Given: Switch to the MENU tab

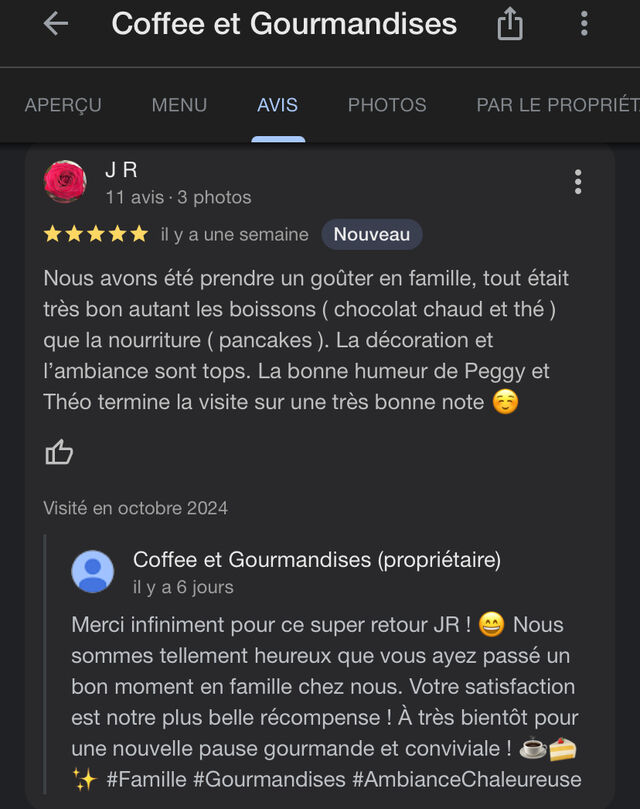Looking at the screenshot, I should point(179,105).
